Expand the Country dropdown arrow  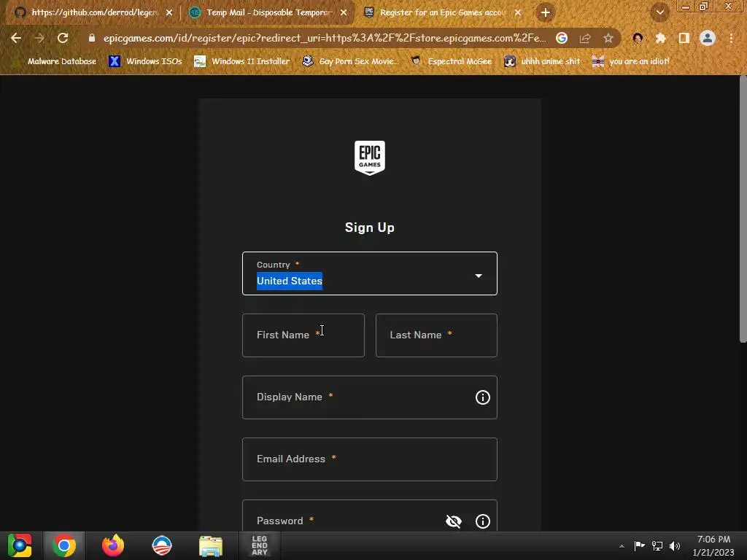479,276
